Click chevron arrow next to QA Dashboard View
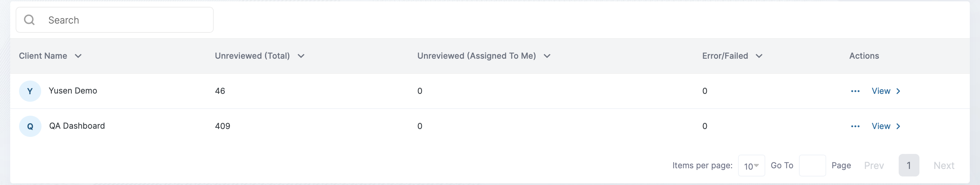 pos(898,126)
